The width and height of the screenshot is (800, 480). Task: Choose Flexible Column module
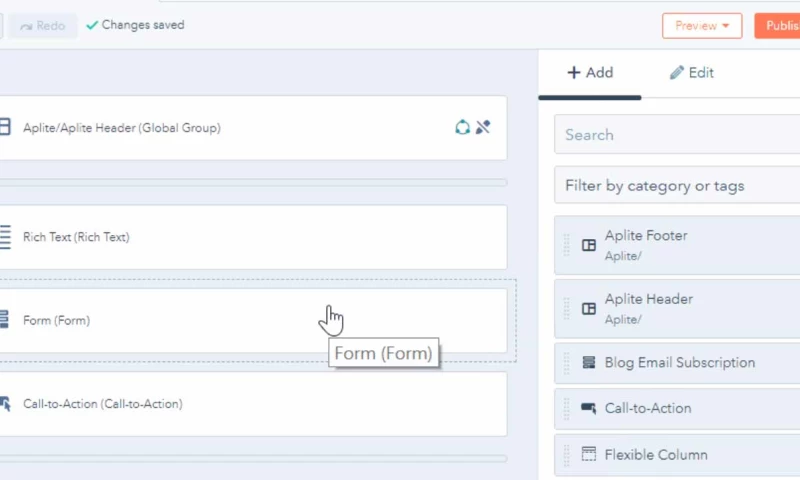coord(677,454)
